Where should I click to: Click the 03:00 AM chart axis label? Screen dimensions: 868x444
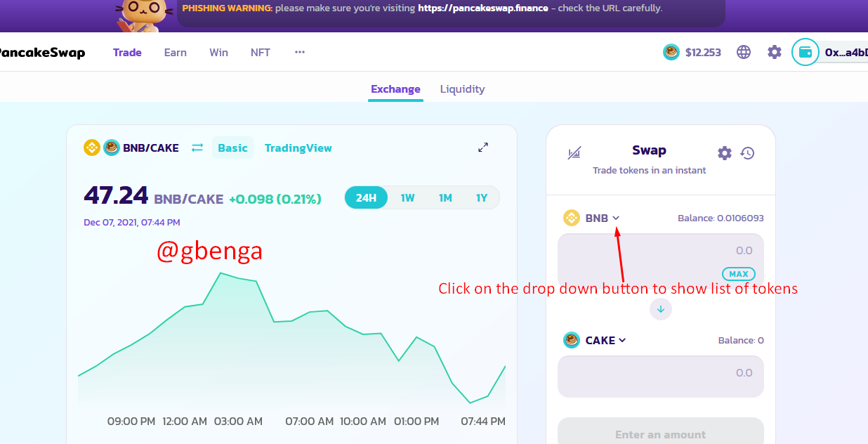[239, 422]
